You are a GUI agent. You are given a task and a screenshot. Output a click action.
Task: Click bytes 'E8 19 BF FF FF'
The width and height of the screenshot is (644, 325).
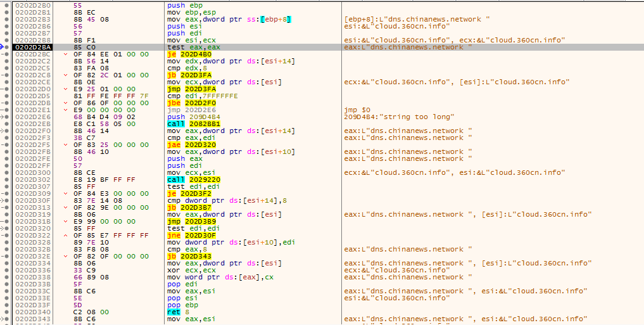click(104, 179)
